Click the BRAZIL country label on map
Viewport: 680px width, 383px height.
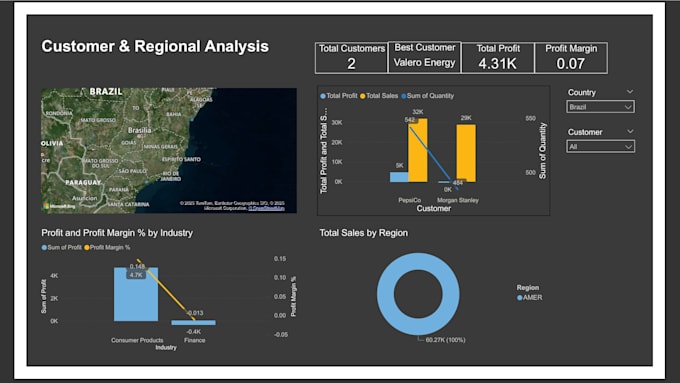click(106, 92)
